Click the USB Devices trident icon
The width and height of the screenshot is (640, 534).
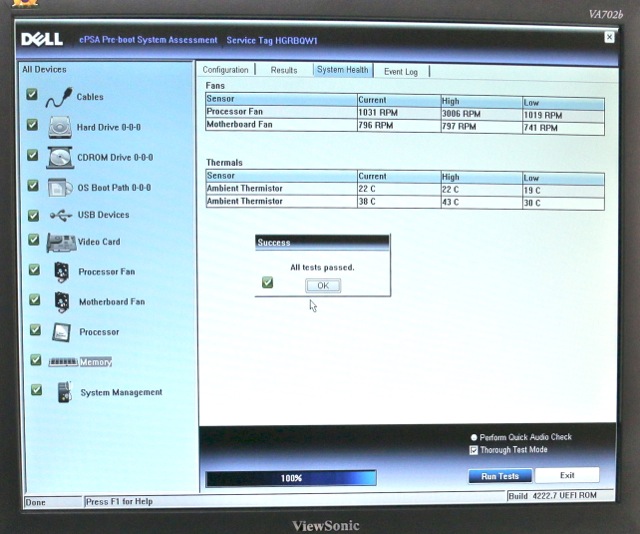61,215
